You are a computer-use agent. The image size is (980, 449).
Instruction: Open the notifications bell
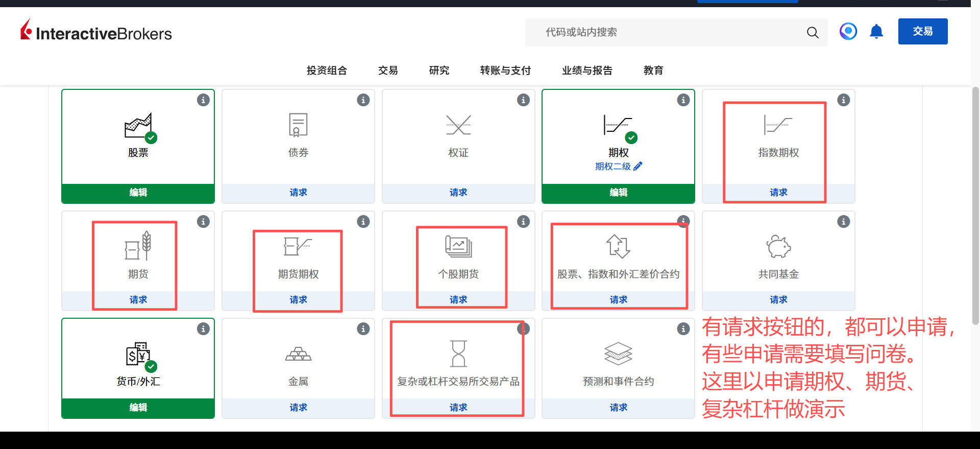click(x=876, y=32)
